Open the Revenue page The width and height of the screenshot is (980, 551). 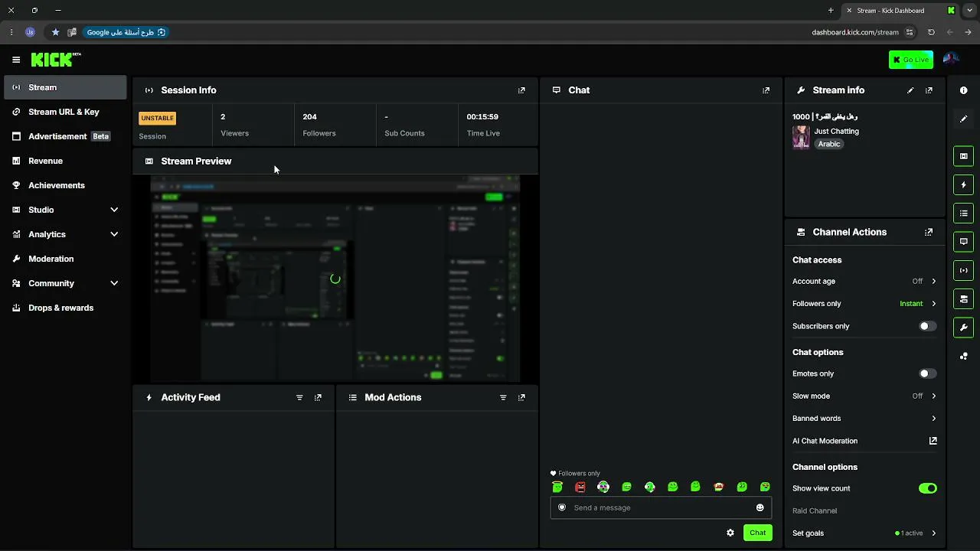click(x=65, y=161)
